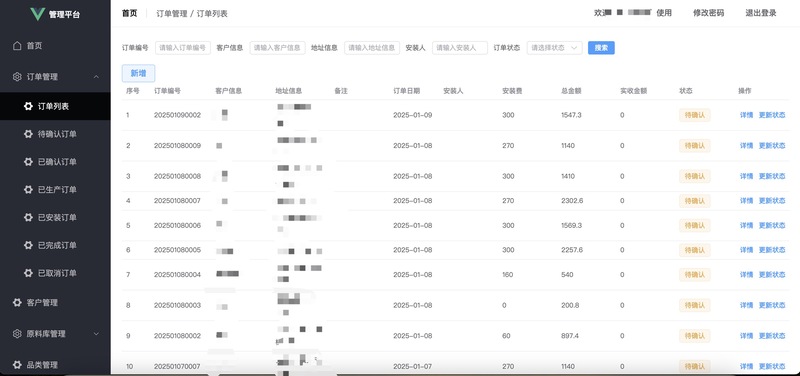The width and height of the screenshot is (800, 376).
Task: Open 订单列表 in the sidebar
Action: click(55, 106)
